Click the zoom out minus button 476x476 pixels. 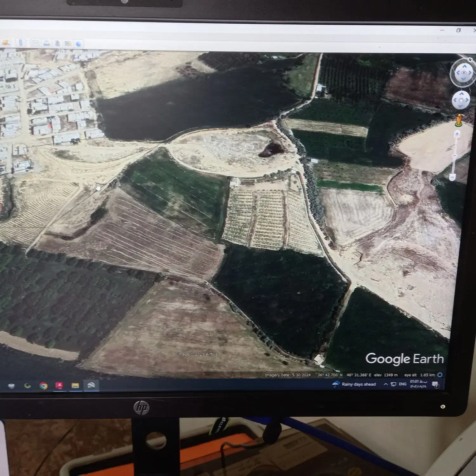tap(453, 177)
